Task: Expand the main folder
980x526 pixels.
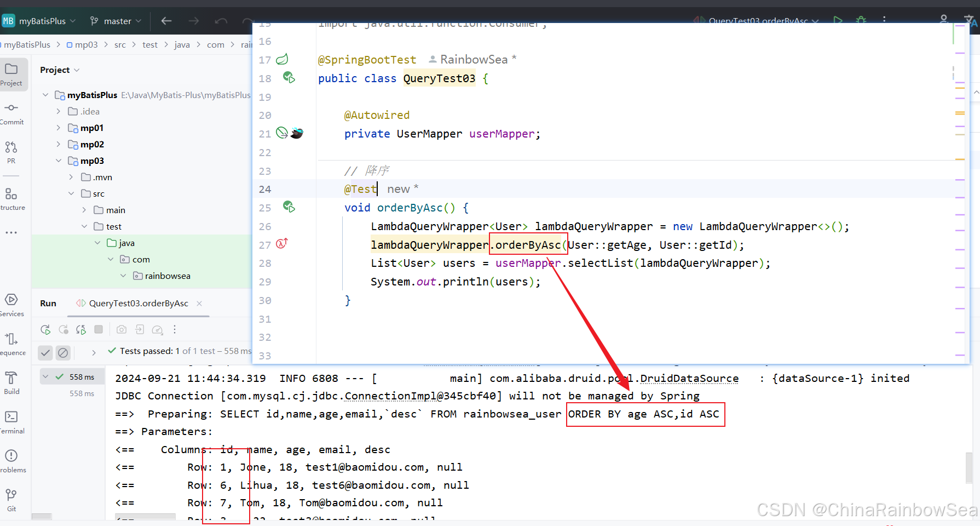Action: pos(84,210)
